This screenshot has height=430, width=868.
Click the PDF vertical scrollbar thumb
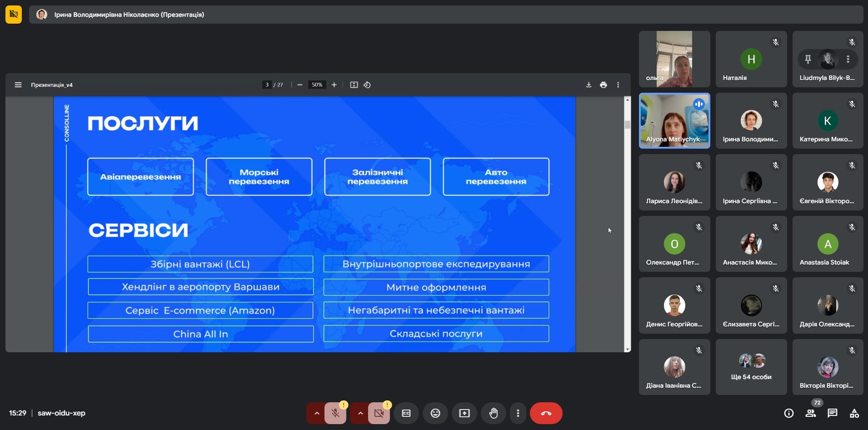627,125
